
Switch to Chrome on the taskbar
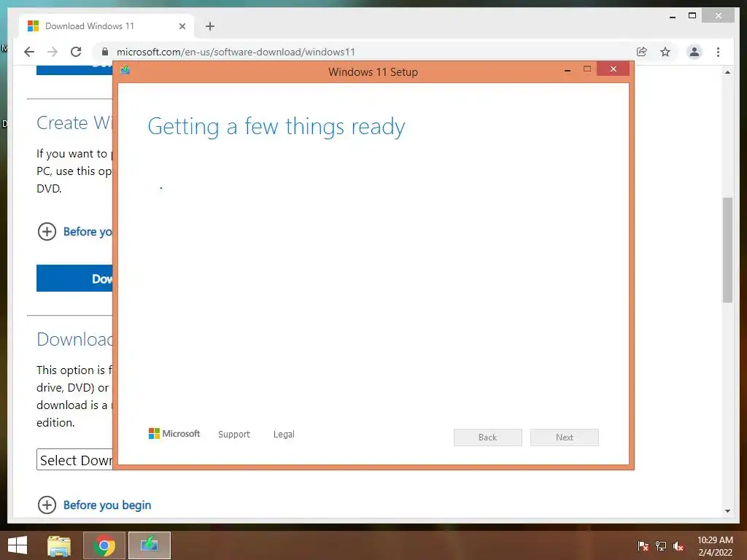pos(104,545)
